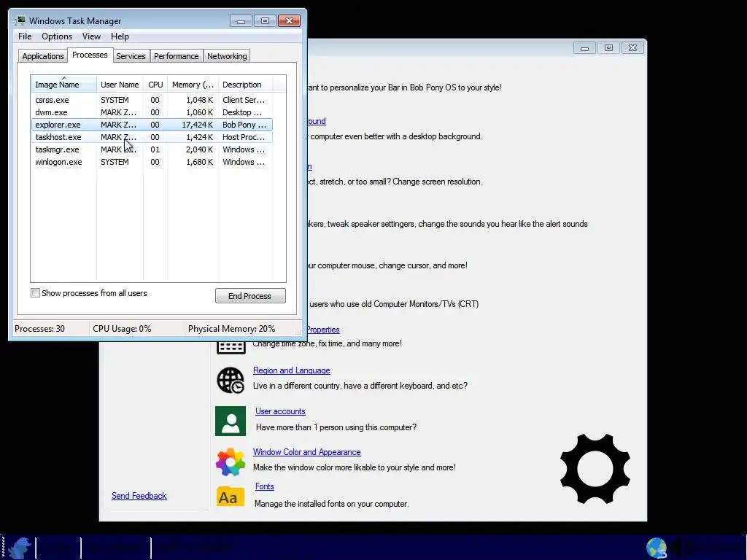Sort by the User Name column header
This screenshot has width=747, height=560.
tap(120, 85)
